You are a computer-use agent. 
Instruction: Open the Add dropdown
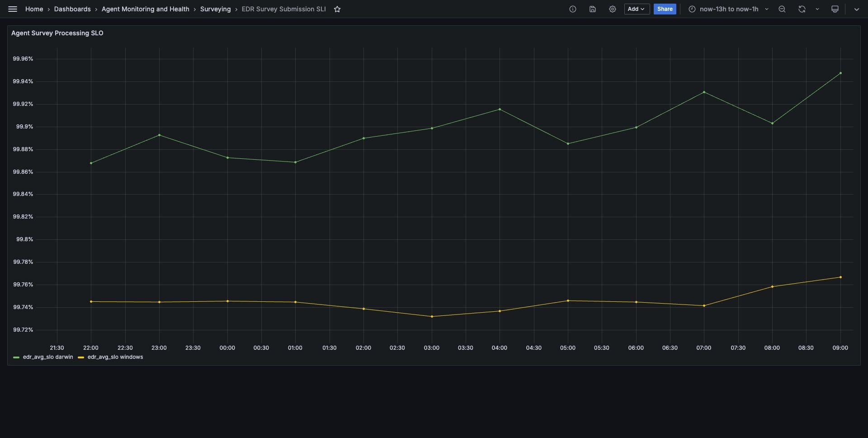pyautogui.click(x=637, y=9)
